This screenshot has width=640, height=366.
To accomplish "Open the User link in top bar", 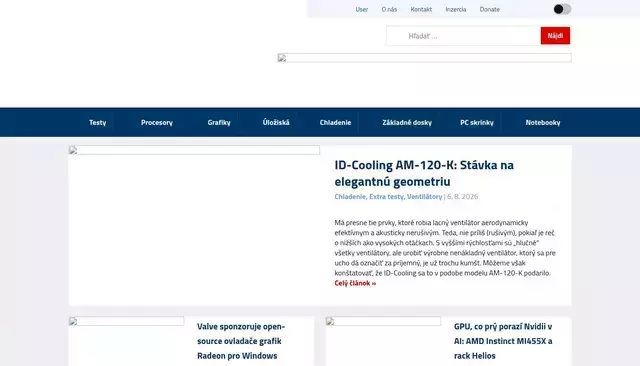I will 361,9.
